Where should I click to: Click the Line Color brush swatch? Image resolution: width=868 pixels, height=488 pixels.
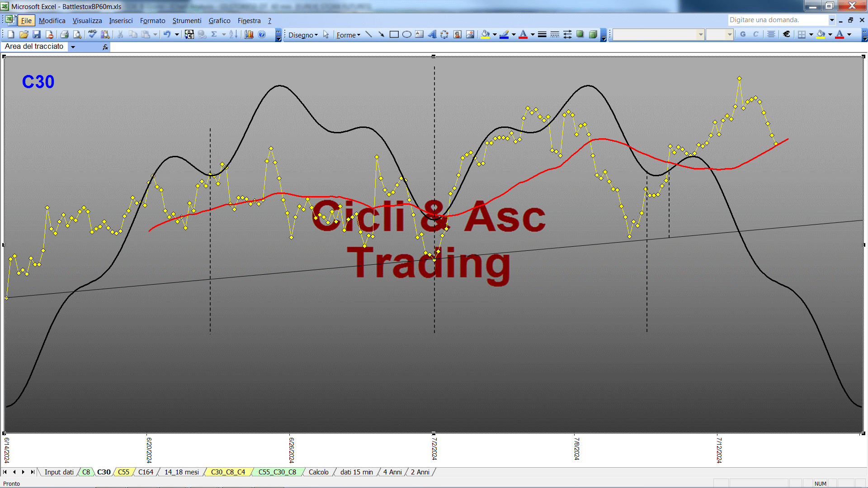[x=504, y=34]
